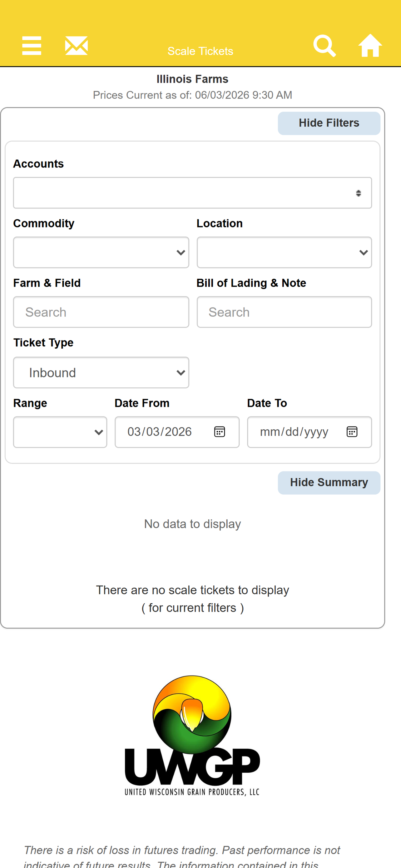The height and width of the screenshot is (868, 401).
Task: Click the Commodity field label
Action: [x=44, y=224]
